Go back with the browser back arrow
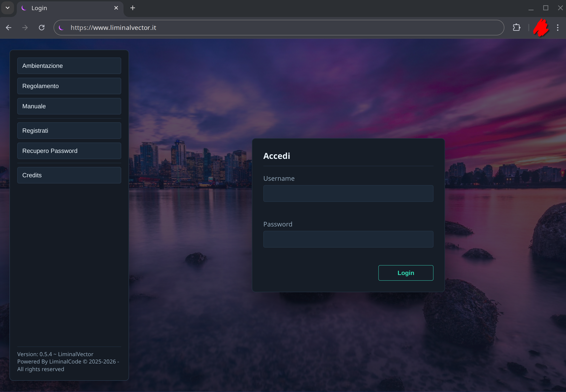The height and width of the screenshot is (392, 566). coord(9,28)
